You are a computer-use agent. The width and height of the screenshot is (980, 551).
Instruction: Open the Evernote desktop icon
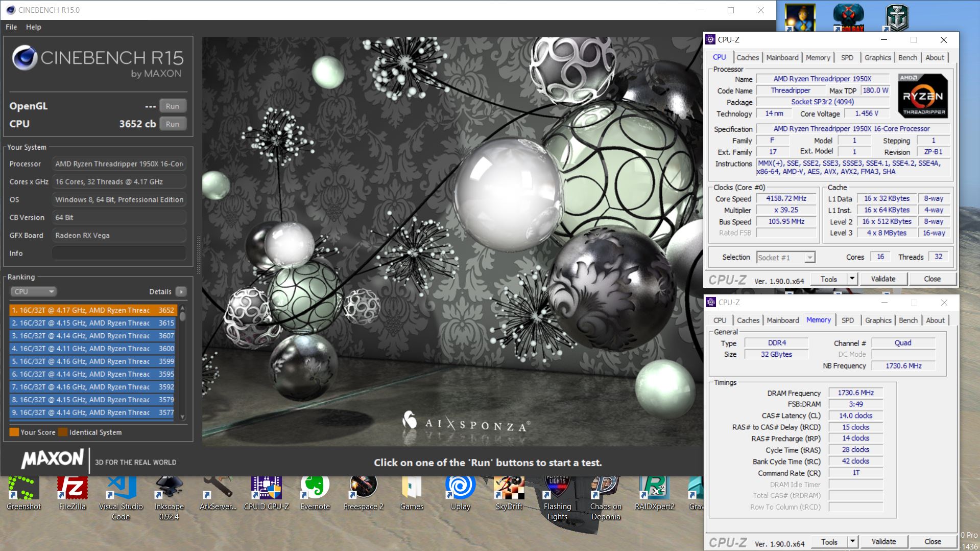tap(315, 493)
